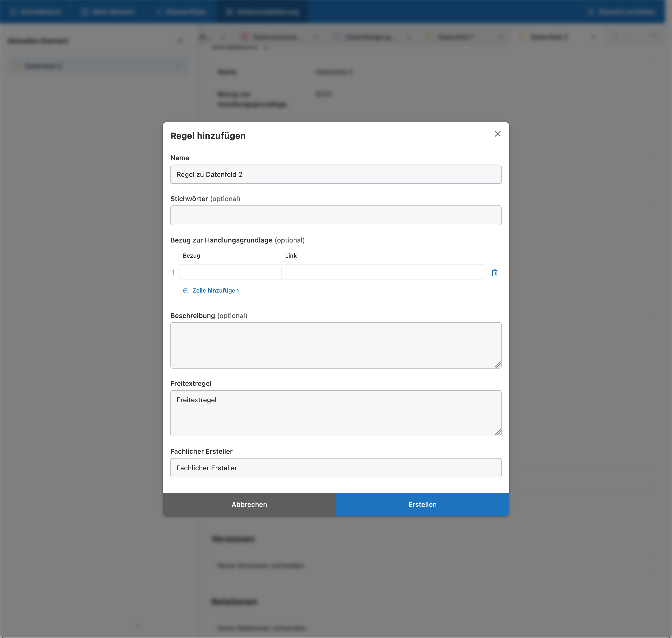Click the pencil icon beside Aktuelles Element
The height and width of the screenshot is (638, 672).
coord(180,41)
